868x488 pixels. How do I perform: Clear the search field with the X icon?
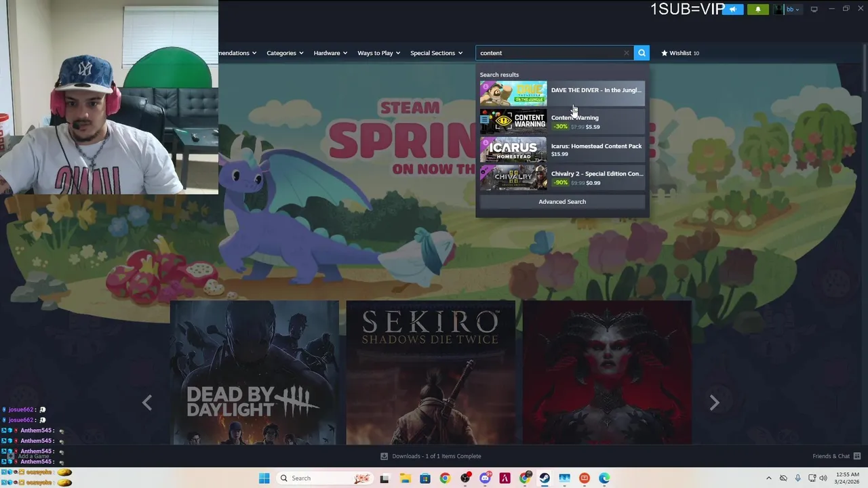coord(627,53)
